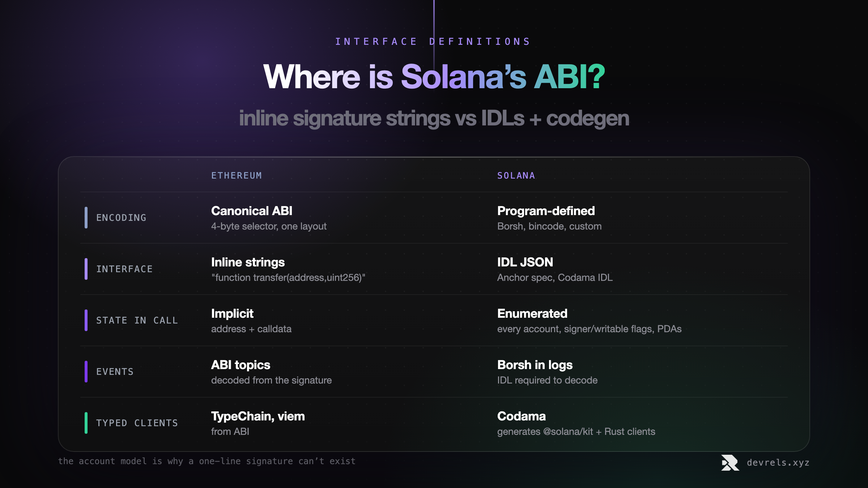
Task: Click the 'IDL JSON' cell
Action: pyautogui.click(x=525, y=262)
